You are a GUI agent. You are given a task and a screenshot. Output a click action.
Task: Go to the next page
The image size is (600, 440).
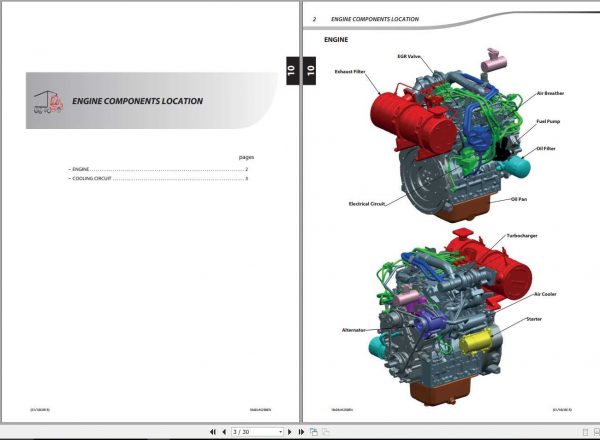click(x=290, y=432)
